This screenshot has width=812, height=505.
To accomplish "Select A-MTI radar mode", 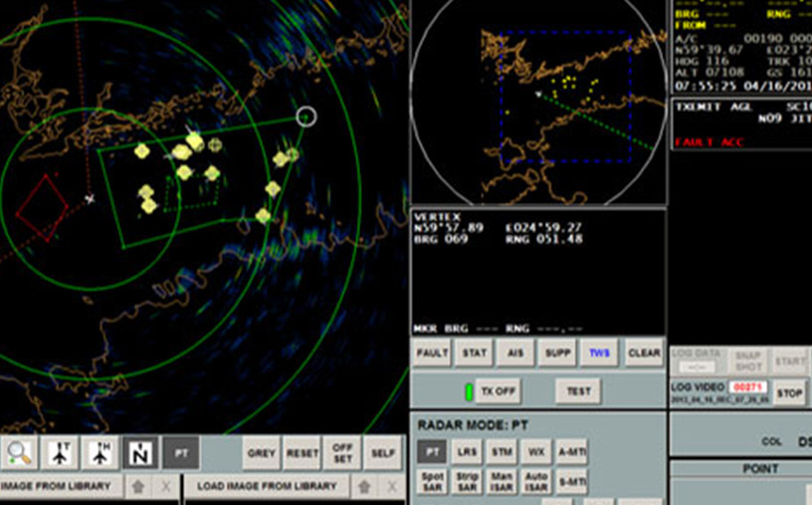I will (572, 452).
